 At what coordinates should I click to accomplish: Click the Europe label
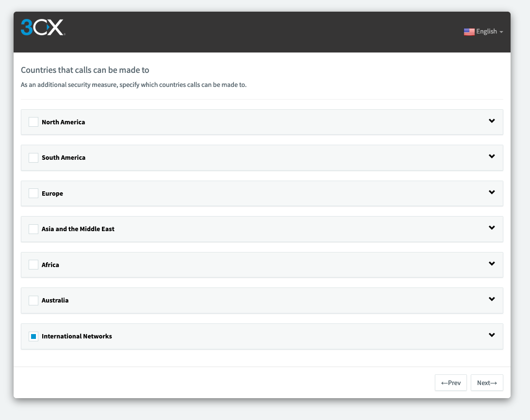click(52, 193)
